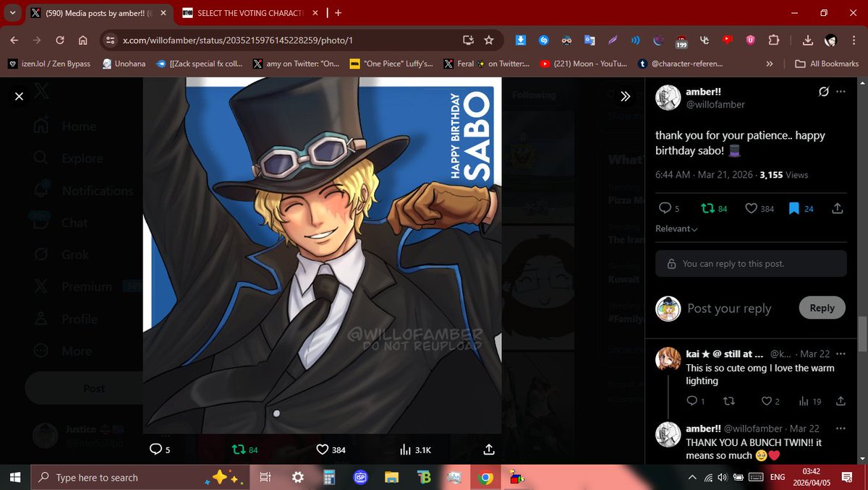The width and height of the screenshot is (868, 490).
Task: Open Task View on the taskbar
Action: click(265, 477)
